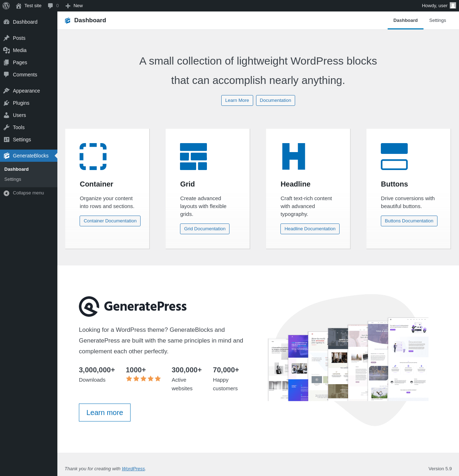Open Headline Documentation
Screen dimensions: 459x476
click(x=310, y=229)
